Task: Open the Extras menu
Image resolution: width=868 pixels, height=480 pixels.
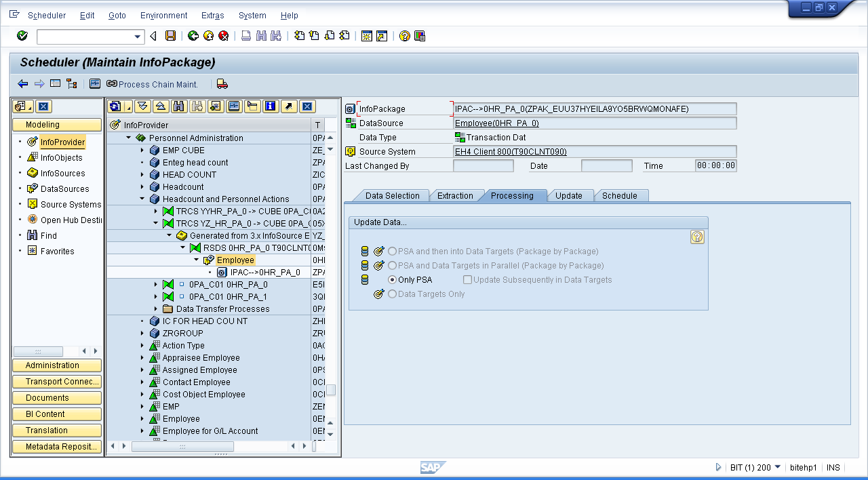Action: point(213,16)
